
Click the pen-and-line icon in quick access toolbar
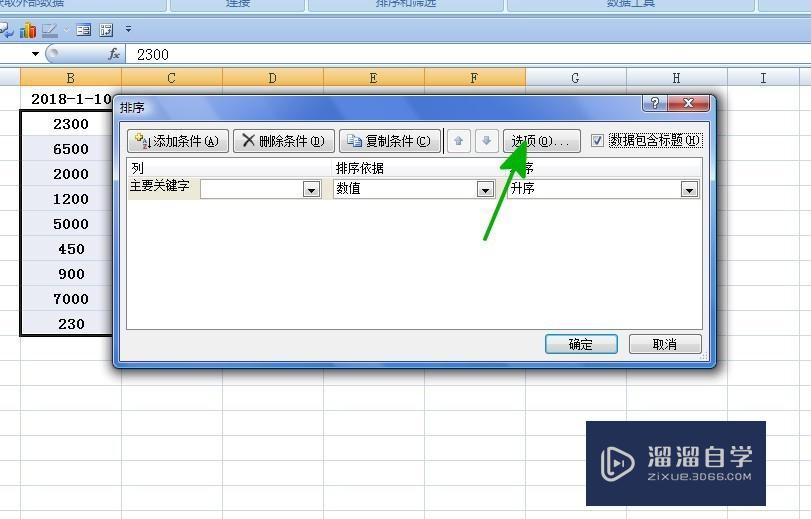click(x=50, y=31)
